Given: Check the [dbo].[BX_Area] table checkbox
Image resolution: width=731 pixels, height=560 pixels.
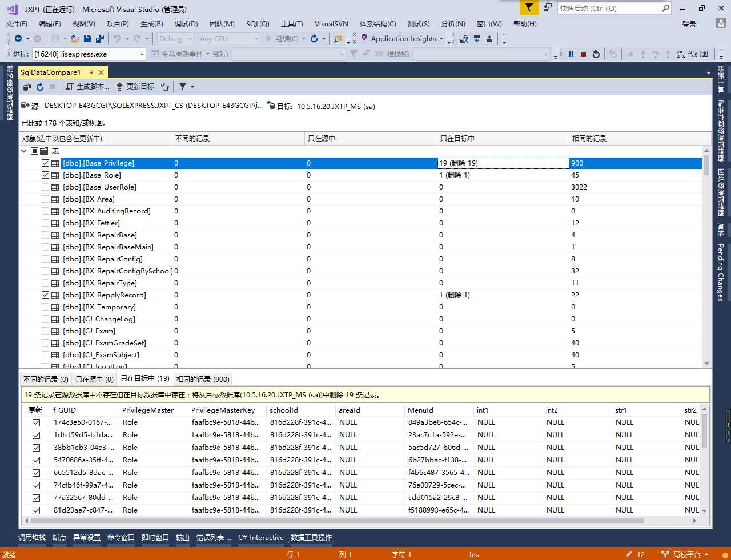Looking at the screenshot, I should [46, 199].
